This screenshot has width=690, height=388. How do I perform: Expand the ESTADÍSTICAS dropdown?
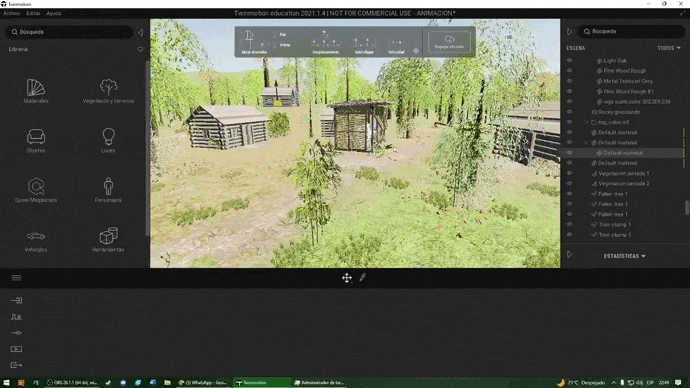[624, 256]
